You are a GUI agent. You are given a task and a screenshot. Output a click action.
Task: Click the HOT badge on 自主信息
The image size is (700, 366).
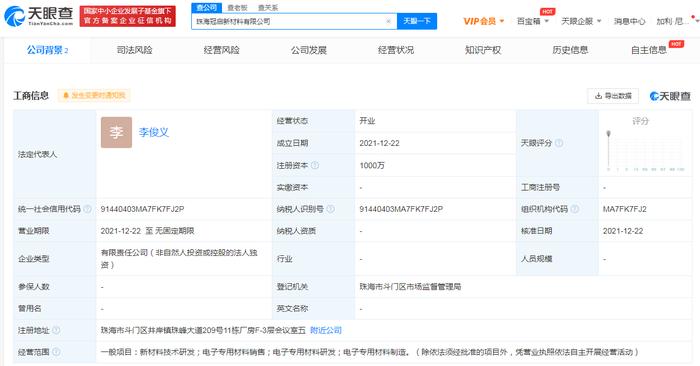pyautogui.click(x=676, y=44)
